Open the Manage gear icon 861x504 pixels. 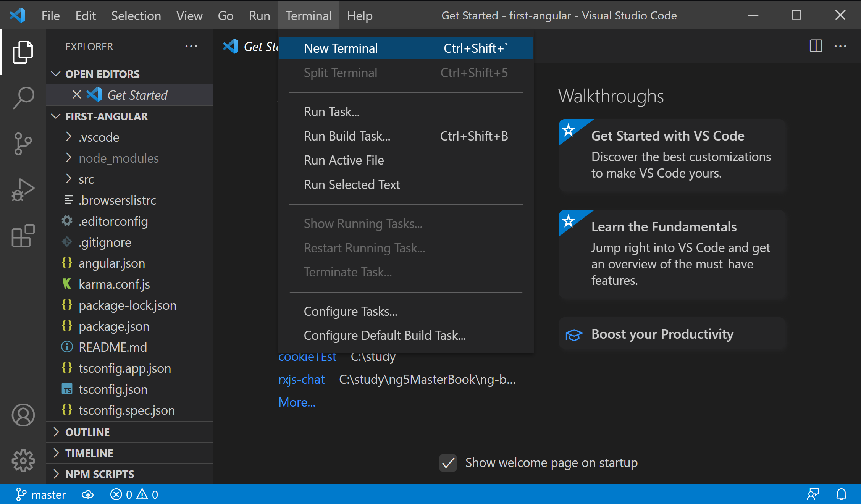23,461
